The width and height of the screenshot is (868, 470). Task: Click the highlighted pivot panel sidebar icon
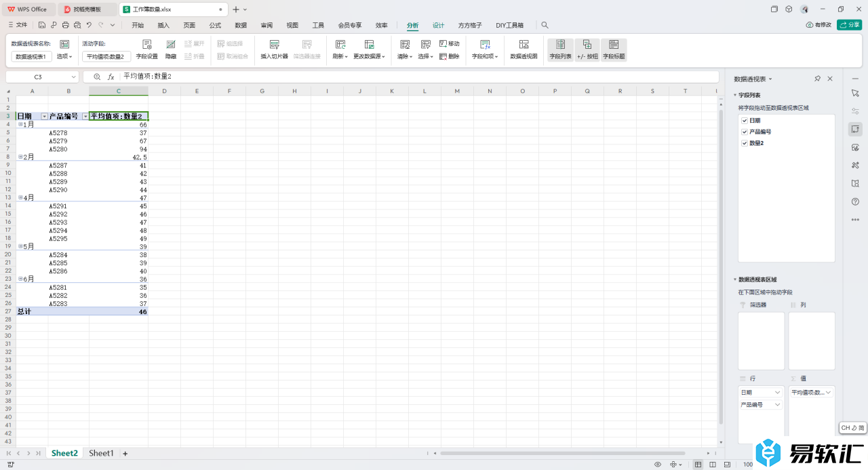coord(855,129)
